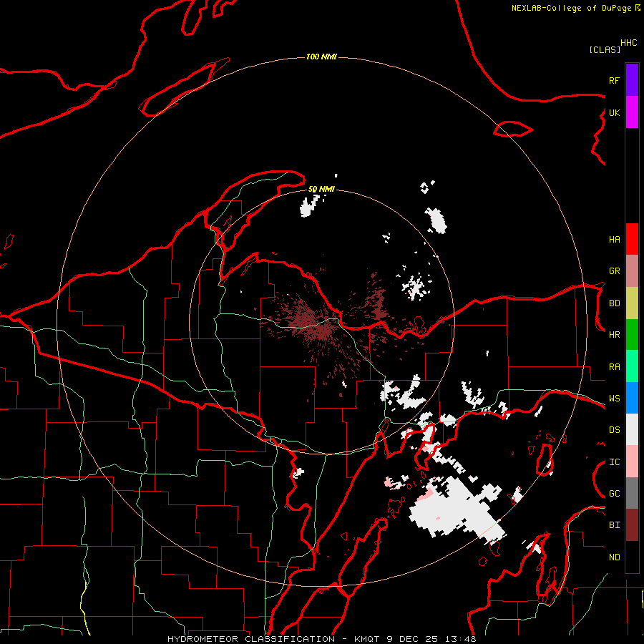Viewport: 644px width, 644px height.
Task: Click the NEXLAB-College of DuPage credit
Action: 576,8
